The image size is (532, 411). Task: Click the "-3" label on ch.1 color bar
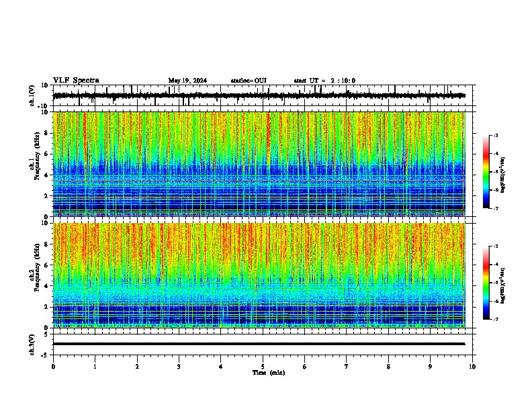click(495, 135)
